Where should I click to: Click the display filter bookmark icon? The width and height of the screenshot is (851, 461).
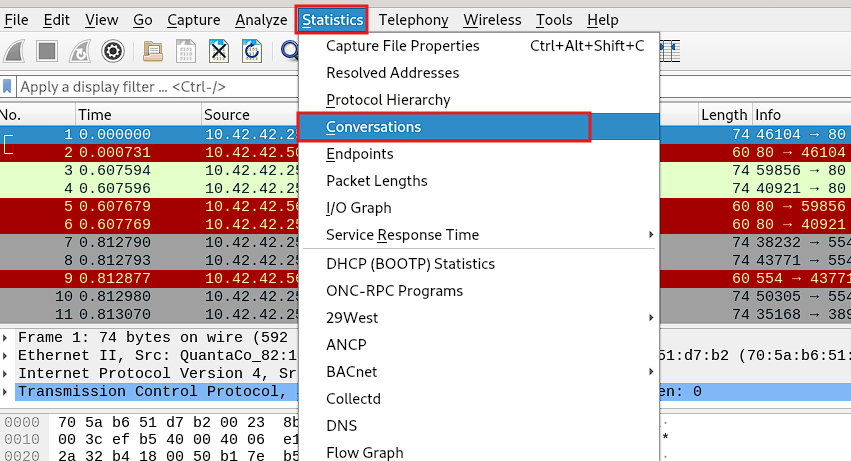point(7,86)
